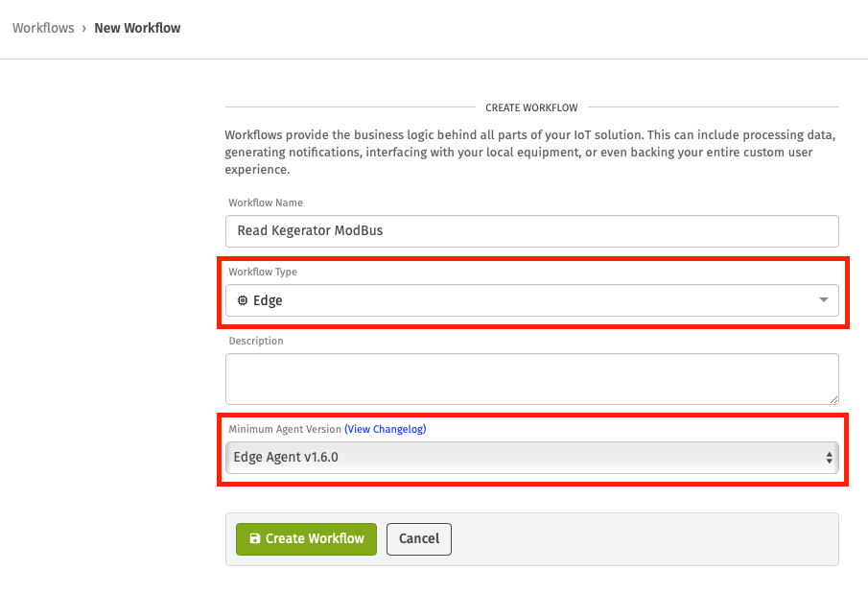The height and width of the screenshot is (594, 868).
Task: Focus the Description text area
Action: click(x=532, y=379)
